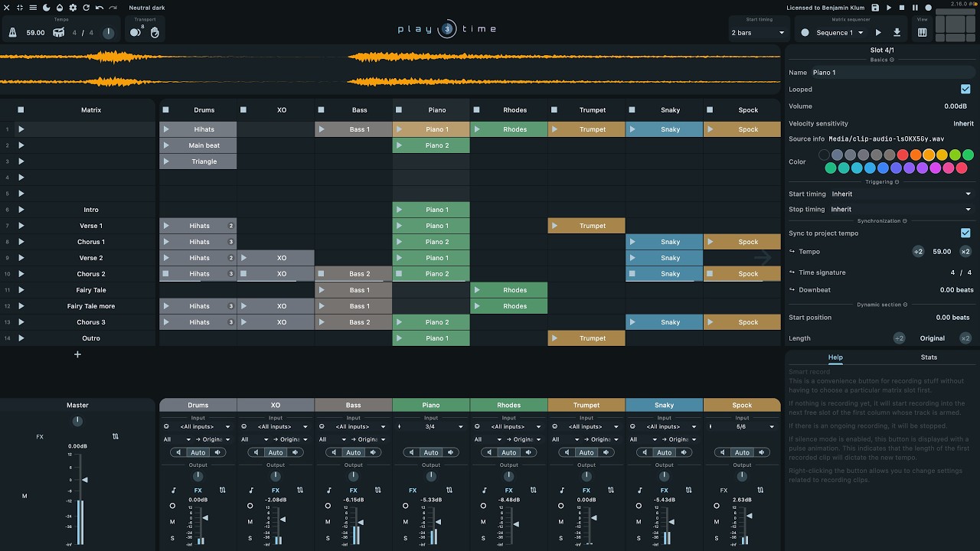
Task: Click the tap tempo drum icon
Action: point(58,33)
